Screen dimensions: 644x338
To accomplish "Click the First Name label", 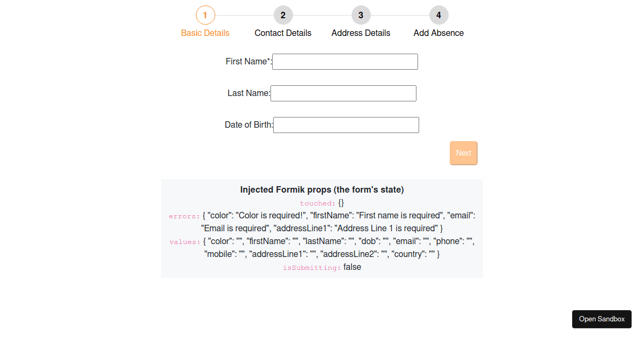I will 247,61.
